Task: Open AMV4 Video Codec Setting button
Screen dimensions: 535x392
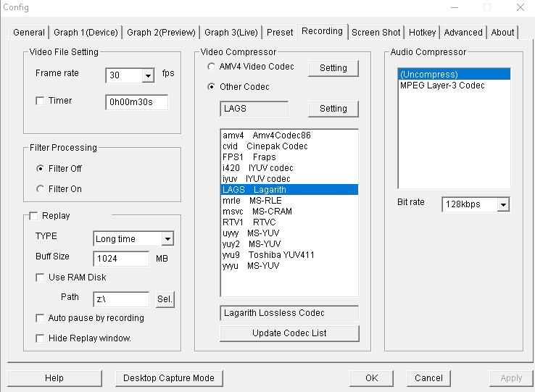Action: coord(333,68)
